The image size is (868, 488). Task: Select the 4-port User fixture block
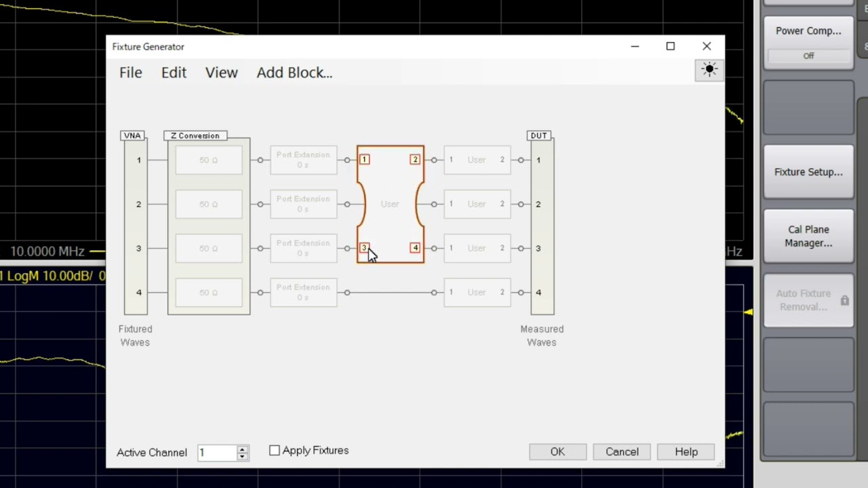pos(391,204)
